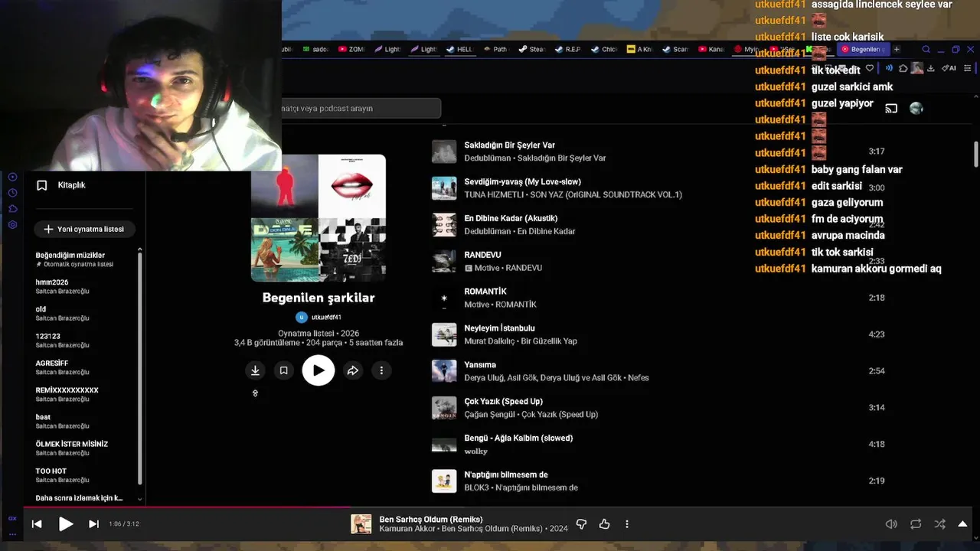
Task: Play the song RANDEVU
Action: [x=482, y=255]
